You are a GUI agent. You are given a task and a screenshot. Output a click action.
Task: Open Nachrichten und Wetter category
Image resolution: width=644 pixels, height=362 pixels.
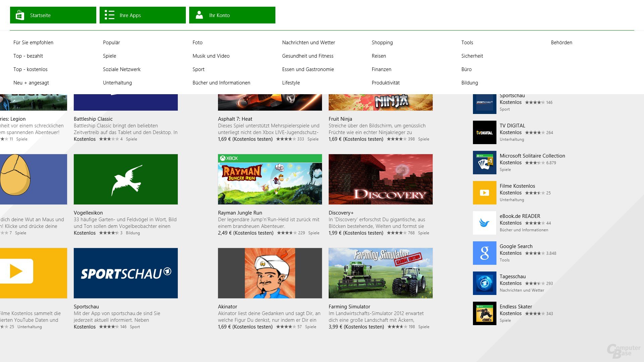tap(309, 43)
